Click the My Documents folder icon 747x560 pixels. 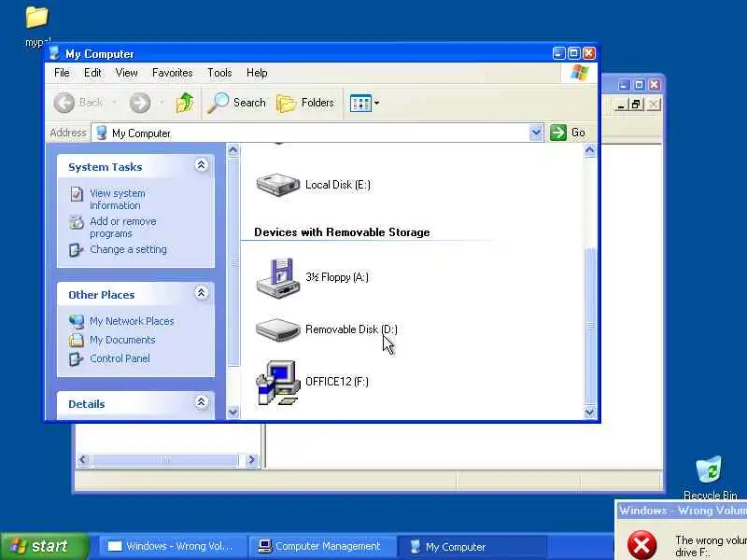[77, 340]
